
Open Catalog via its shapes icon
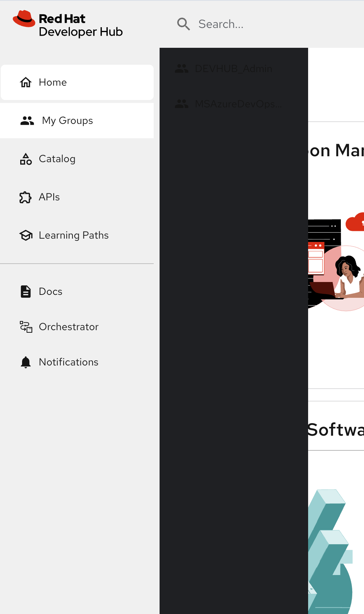point(26,159)
